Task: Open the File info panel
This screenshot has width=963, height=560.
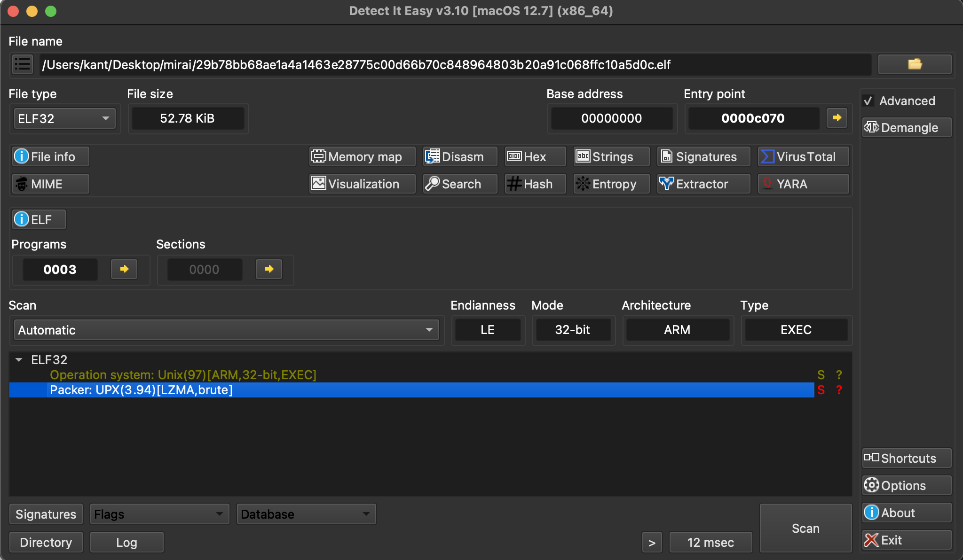Action: pyautogui.click(x=51, y=156)
